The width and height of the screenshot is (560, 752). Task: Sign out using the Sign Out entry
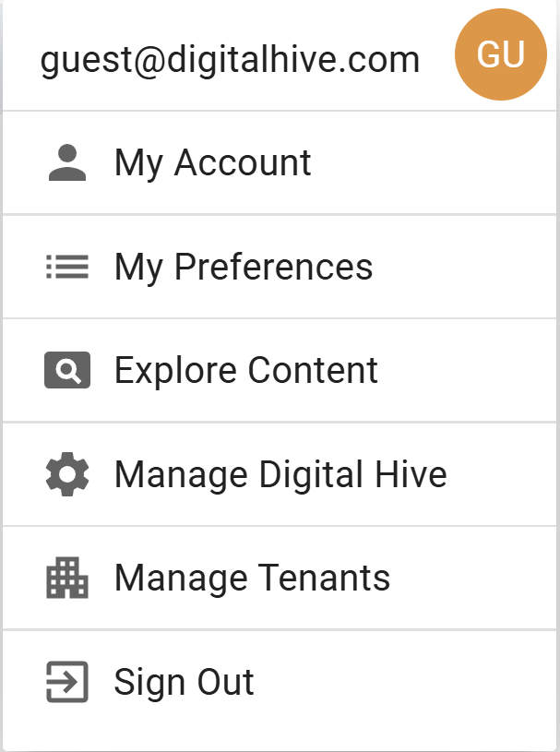[x=280, y=682]
